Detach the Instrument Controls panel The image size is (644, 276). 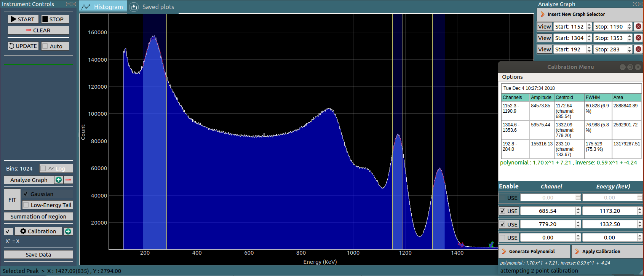pyautogui.click(x=69, y=4)
